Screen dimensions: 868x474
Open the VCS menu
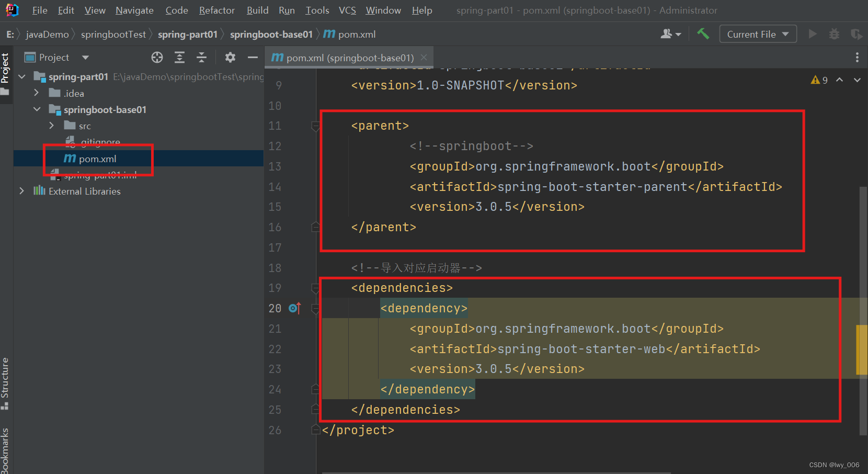click(347, 10)
